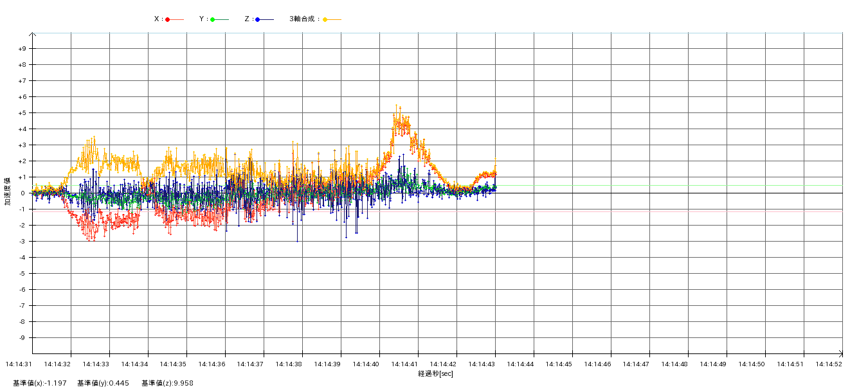Click the 基準値(x):-1.197 readout

pos(40,383)
